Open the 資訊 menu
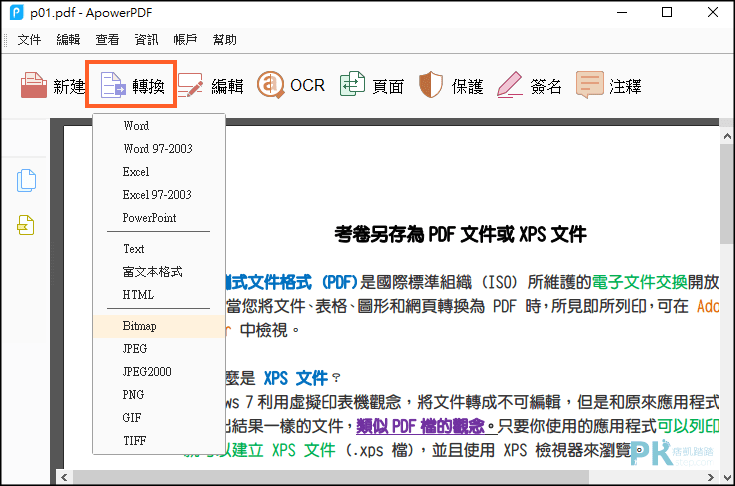The width and height of the screenshot is (735, 486). tap(146, 40)
